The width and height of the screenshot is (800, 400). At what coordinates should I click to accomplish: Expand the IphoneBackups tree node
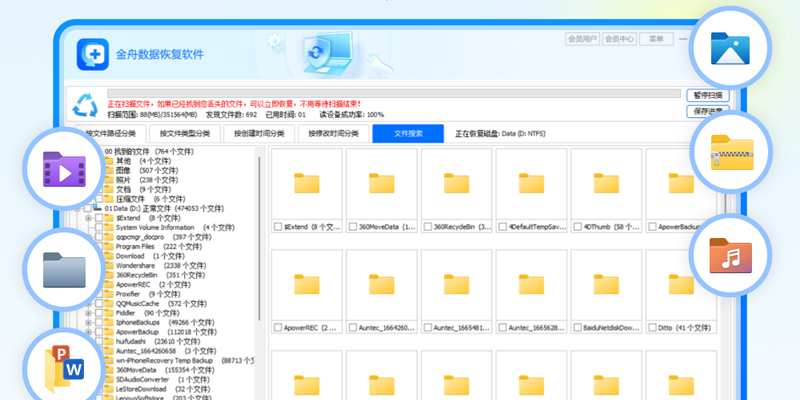(x=89, y=322)
